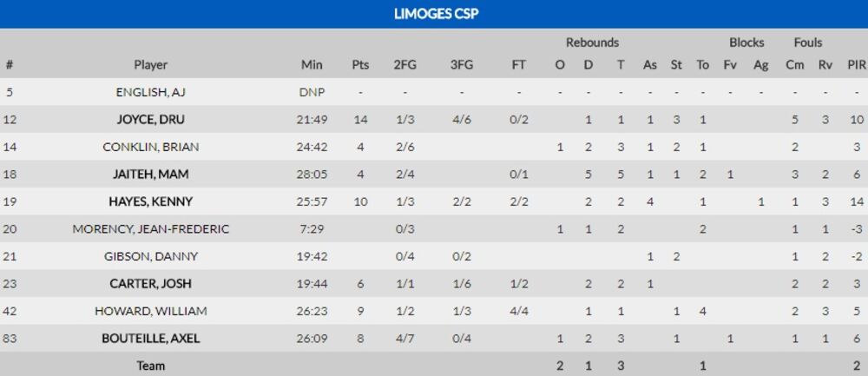The image size is (868, 376).
Task: Select HOWARD, WILLIAM player name
Action: click(x=150, y=311)
